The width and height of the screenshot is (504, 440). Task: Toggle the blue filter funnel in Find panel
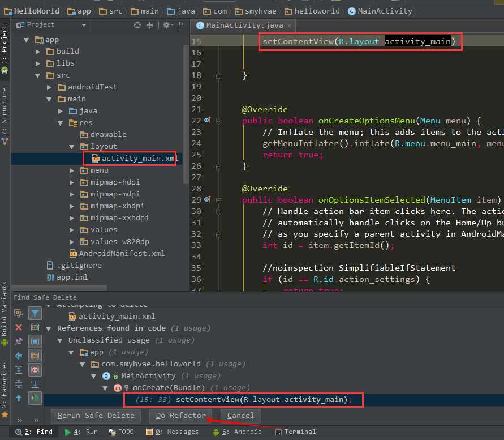(x=35, y=313)
